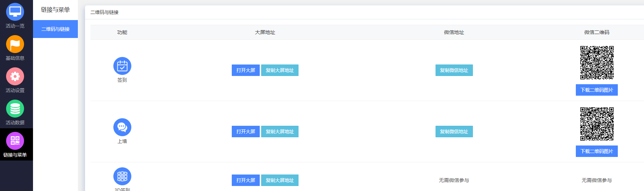Open the big screen for 签到
The height and width of the screenshot is (191, 644).
(x=246, y=70)
